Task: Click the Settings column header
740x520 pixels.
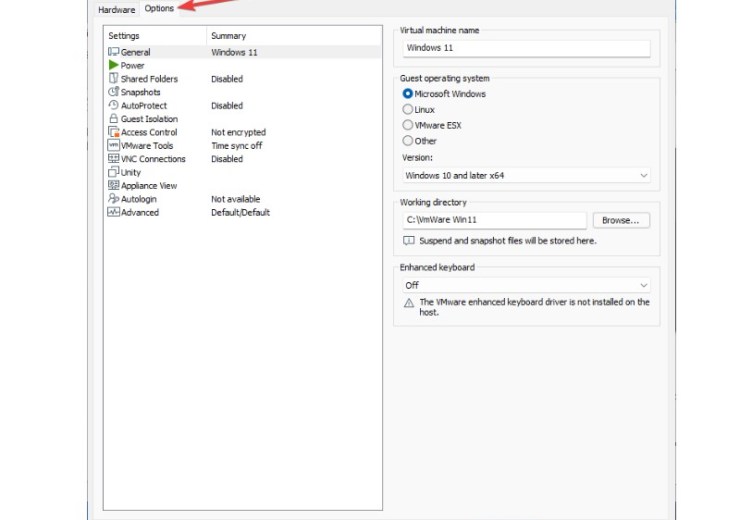Action: point(124,35)
